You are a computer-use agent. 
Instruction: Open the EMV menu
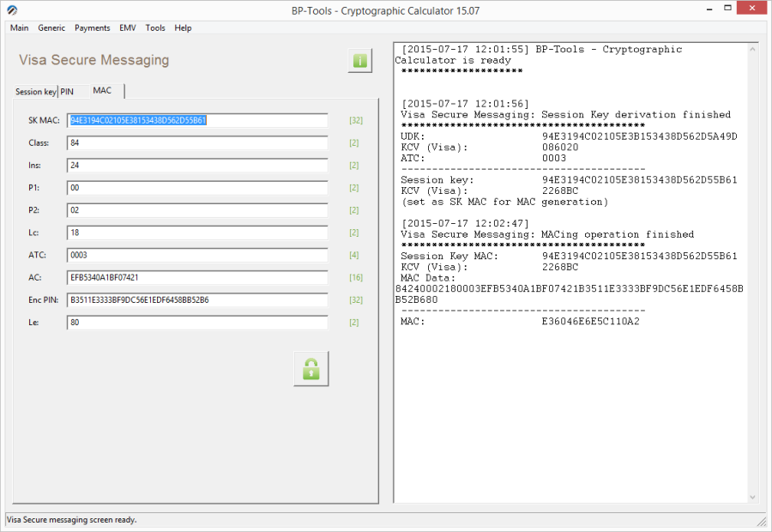click(x=128, y=27)
